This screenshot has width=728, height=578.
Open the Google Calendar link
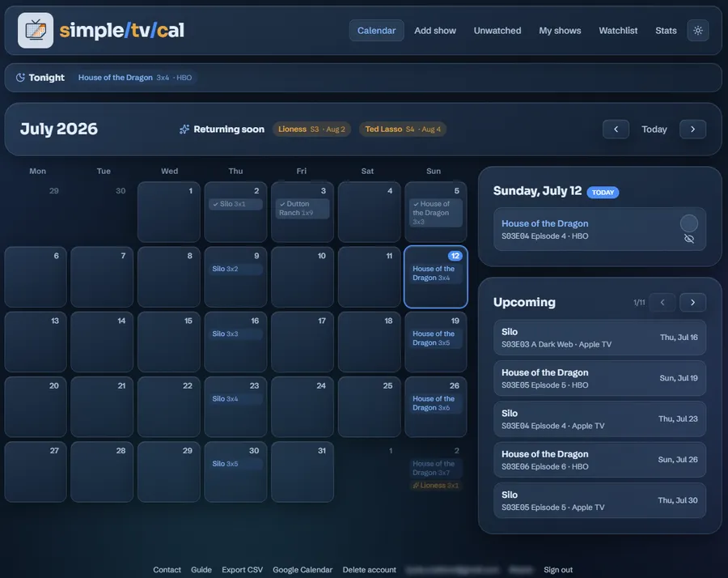coord(303,570)
